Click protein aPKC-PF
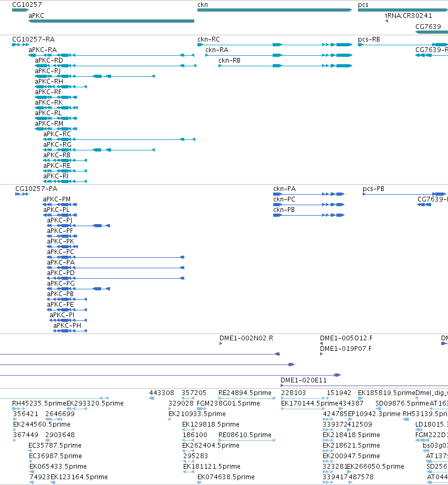Image resolution: width=448 pixels, height=485 pixels. pyautogui.click(x=60, y=231)
